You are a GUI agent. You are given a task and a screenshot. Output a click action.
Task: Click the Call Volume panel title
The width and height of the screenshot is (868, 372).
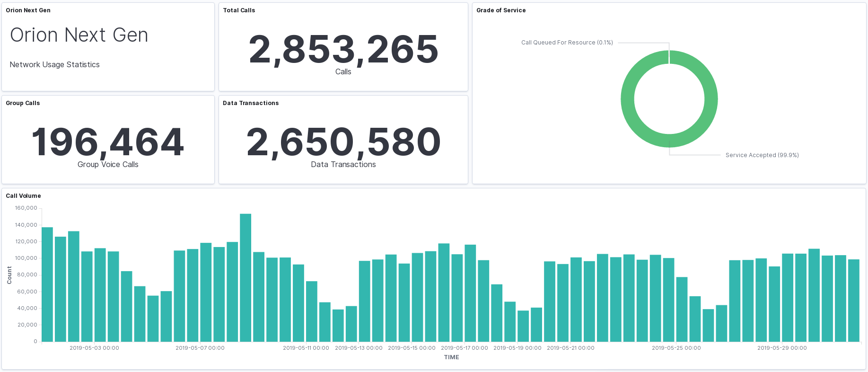click(x=23, y=196)
